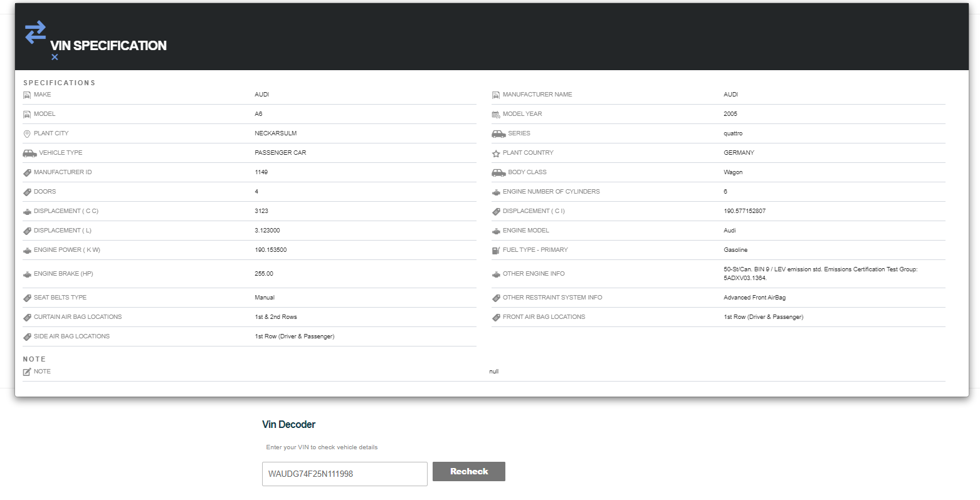The width and height of the screenshot is (980, 500).
Task: Select the displacement value 190.577152807
Action: 745,211
